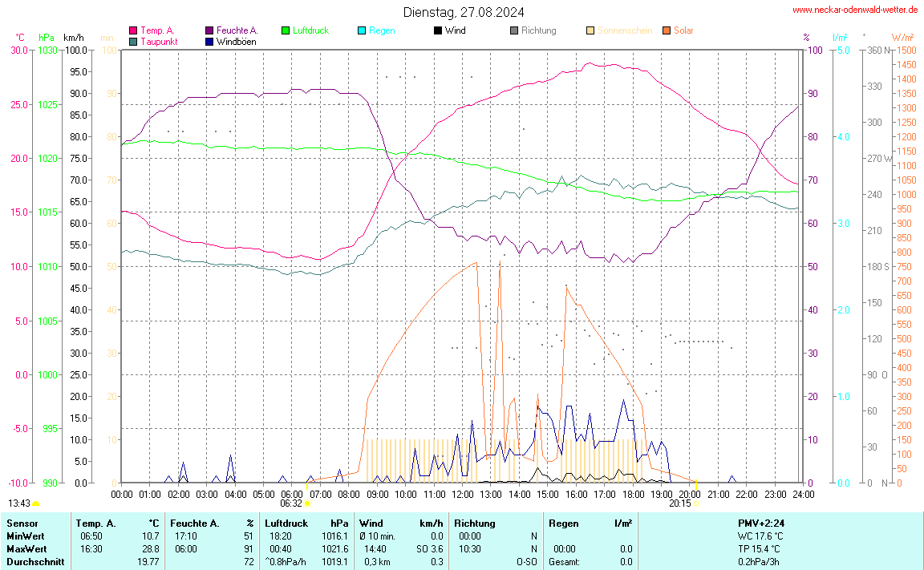Click the sun icon next to 13:43
The width and height of the screenshot is (924, 570).
pyautogui.click(x=36, y=503)
